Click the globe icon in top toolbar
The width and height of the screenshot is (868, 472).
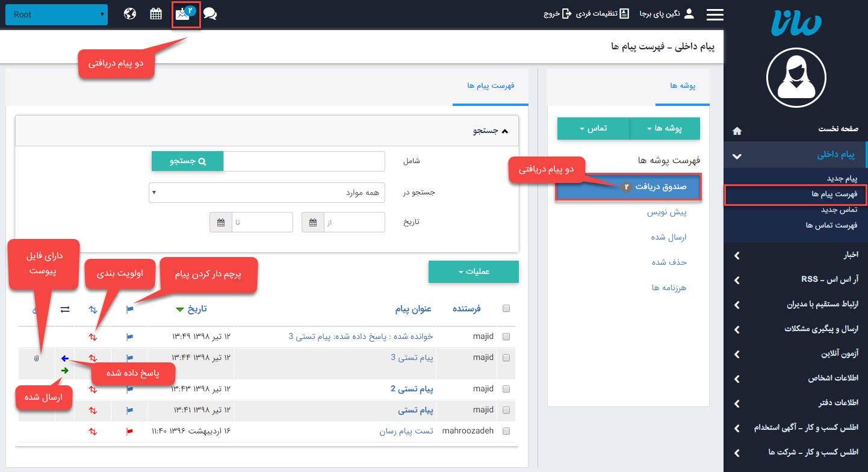click(131, 13)
